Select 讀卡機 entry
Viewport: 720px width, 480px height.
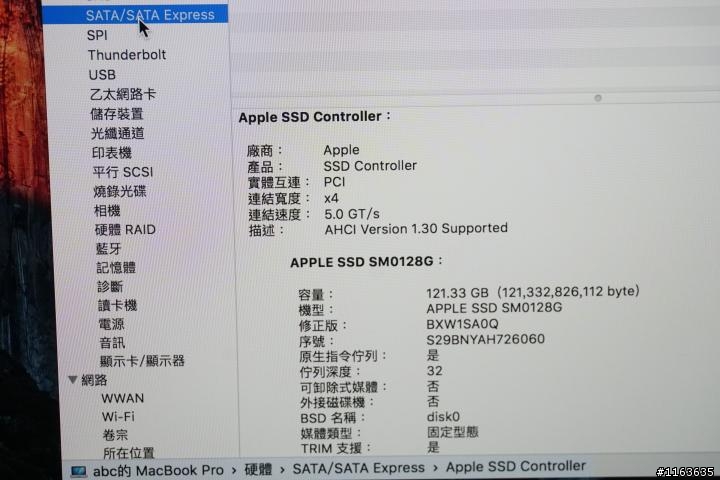[118, 305]
